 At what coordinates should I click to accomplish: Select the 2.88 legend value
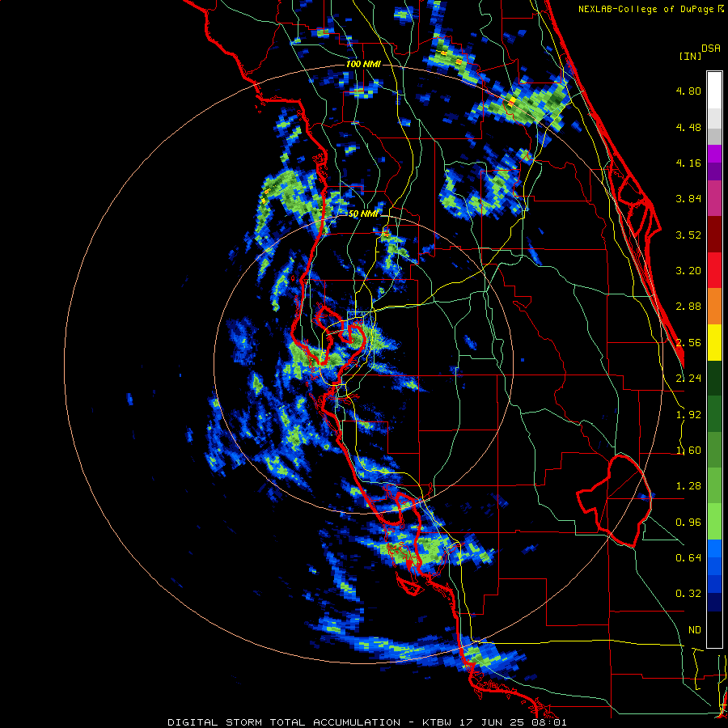688,307
